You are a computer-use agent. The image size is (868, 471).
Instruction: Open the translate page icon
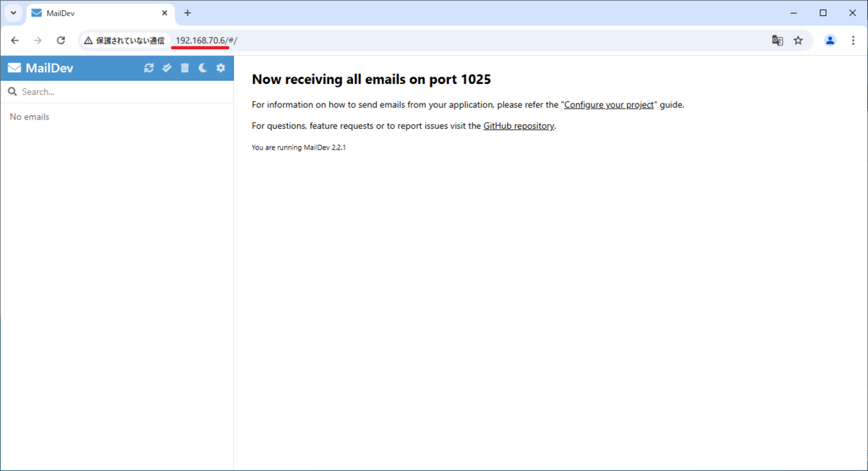(x=778, y=41)
